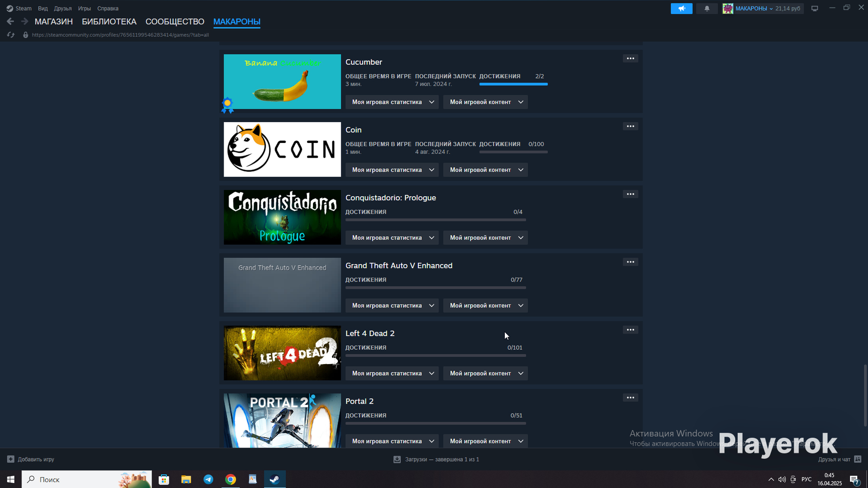Expand Мой игровой контент for Coin
Image resolution: width=868 pixels, height=488 pixels.
485,170
